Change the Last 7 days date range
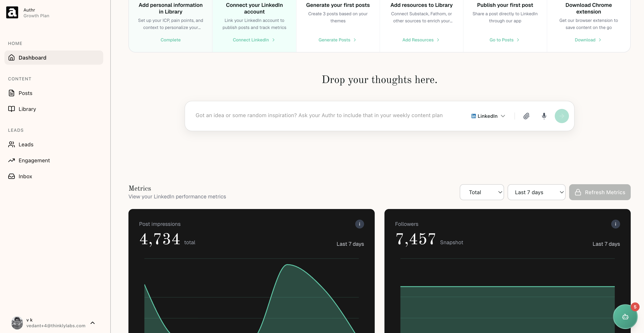Image resolution: width=644 pixels, height=333 pixels. tap(537, 192)
